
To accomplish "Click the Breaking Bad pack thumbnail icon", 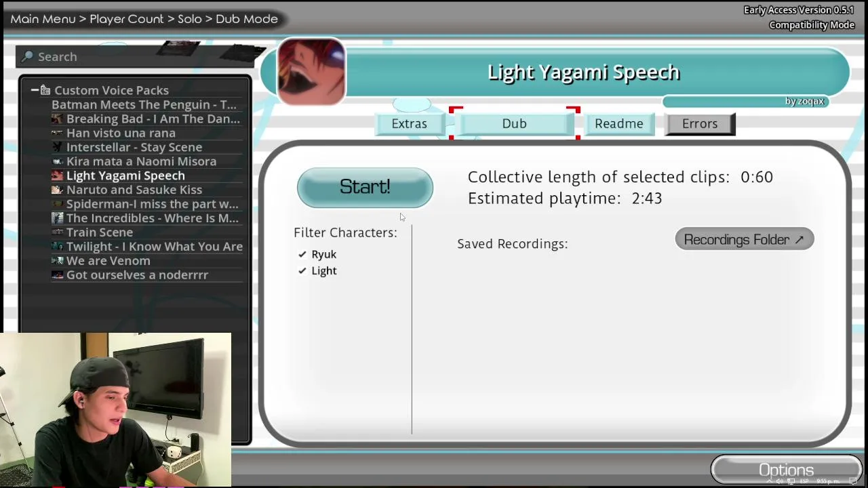I will coord(58,119).
